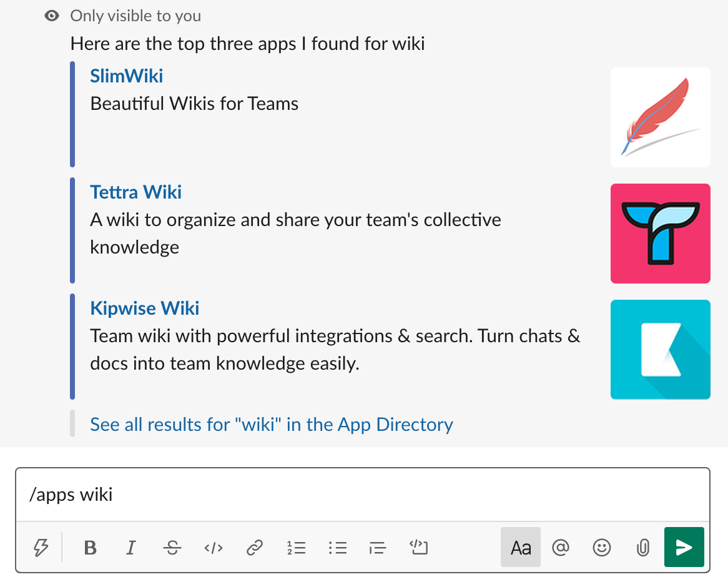Image resolution: width=728 pixels, height=582 pixels.
Task: Open the SlimWiki app page
Action: 126,76
